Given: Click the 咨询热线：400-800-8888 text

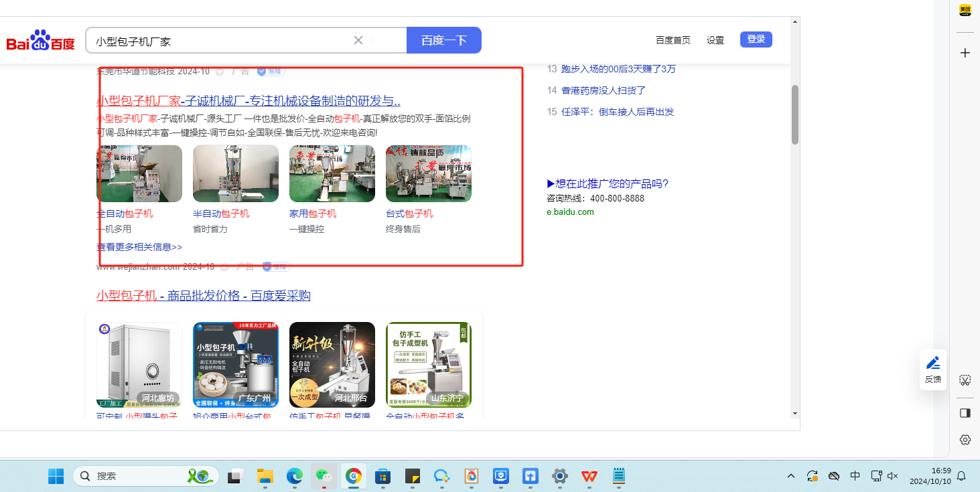Looking at the screenshot, I should (x=596, y=199).
